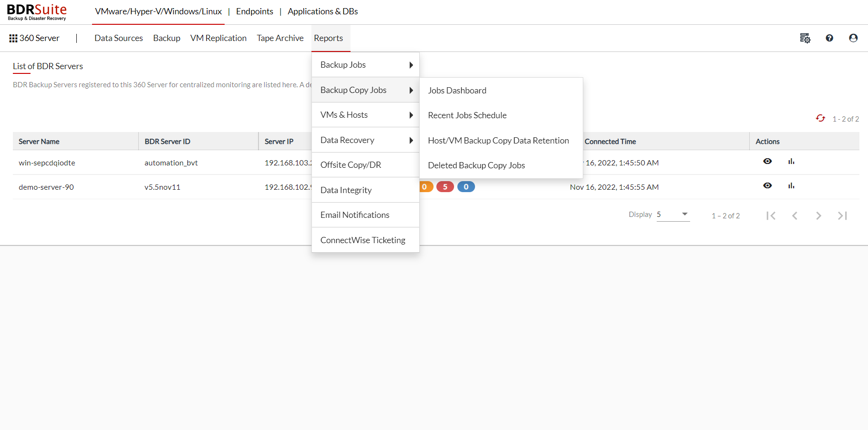Image resolution: width=868 pixels, height=430 pixels.
Task: View details eye icon for demo-server-90
Action: coord(767,185)
